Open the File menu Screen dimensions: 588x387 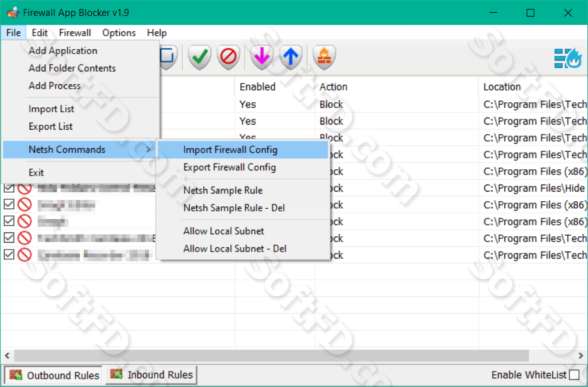tap(13, 33)
